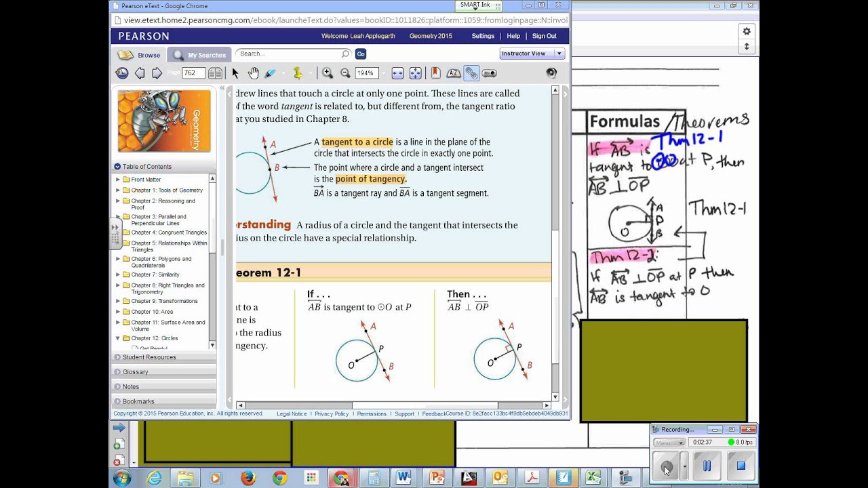This screenshot has width=868, height=488.
Task: Click the up-down arrows icon below gear
Action: point(747,47)
